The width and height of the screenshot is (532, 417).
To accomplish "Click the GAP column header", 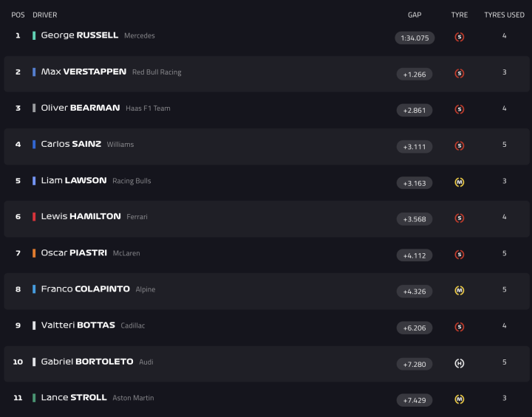I will pos(415,15).
